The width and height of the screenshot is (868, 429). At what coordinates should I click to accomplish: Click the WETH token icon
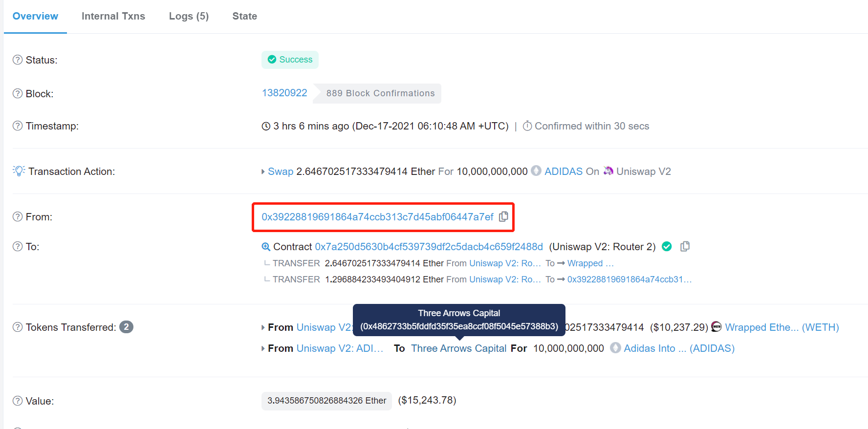[716, 327]
